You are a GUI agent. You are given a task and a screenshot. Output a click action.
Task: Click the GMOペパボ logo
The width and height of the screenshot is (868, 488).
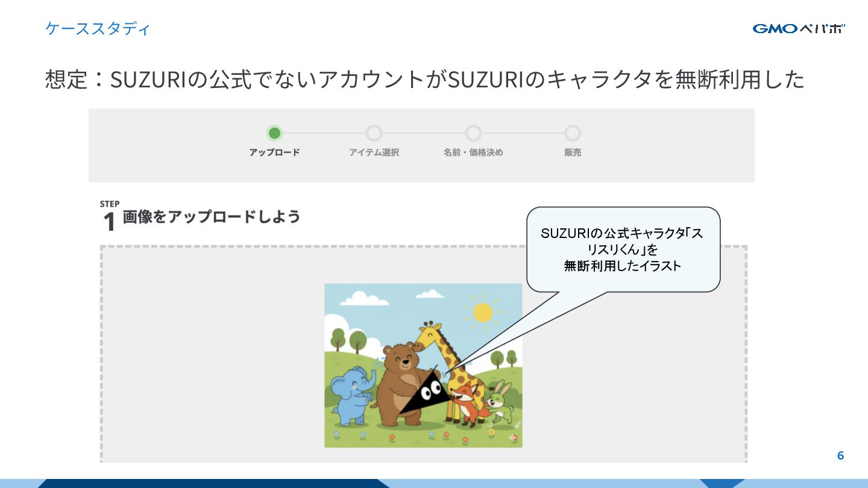click(799, 28)
